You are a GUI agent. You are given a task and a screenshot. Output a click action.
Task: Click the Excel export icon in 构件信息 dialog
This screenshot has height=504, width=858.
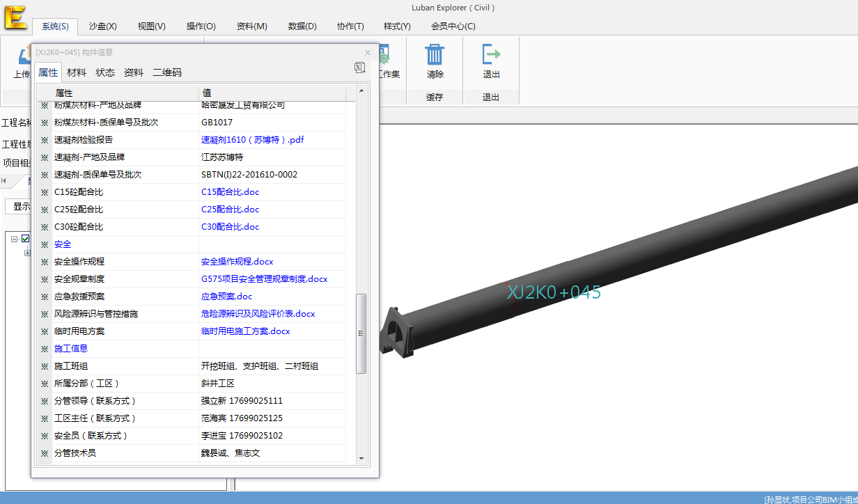pos(360,68)
